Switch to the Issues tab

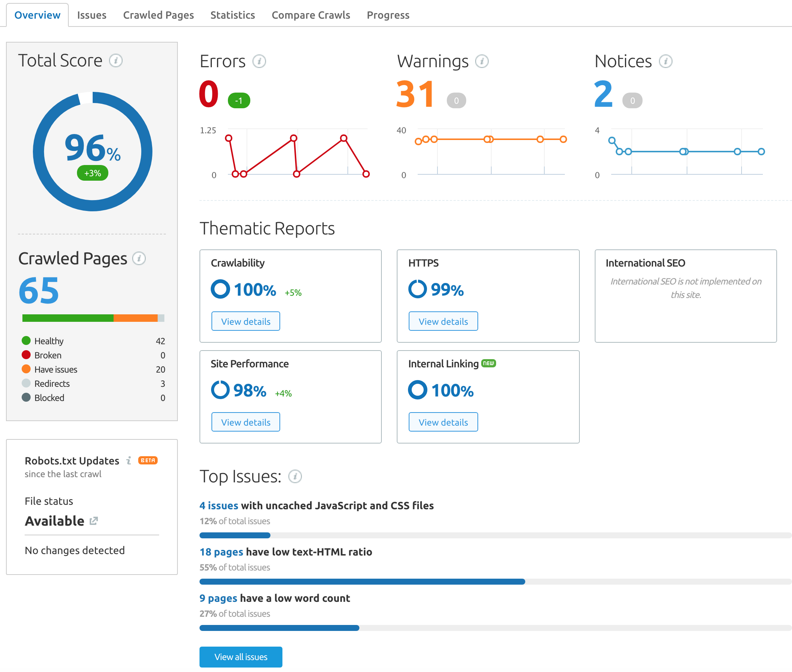92,15
